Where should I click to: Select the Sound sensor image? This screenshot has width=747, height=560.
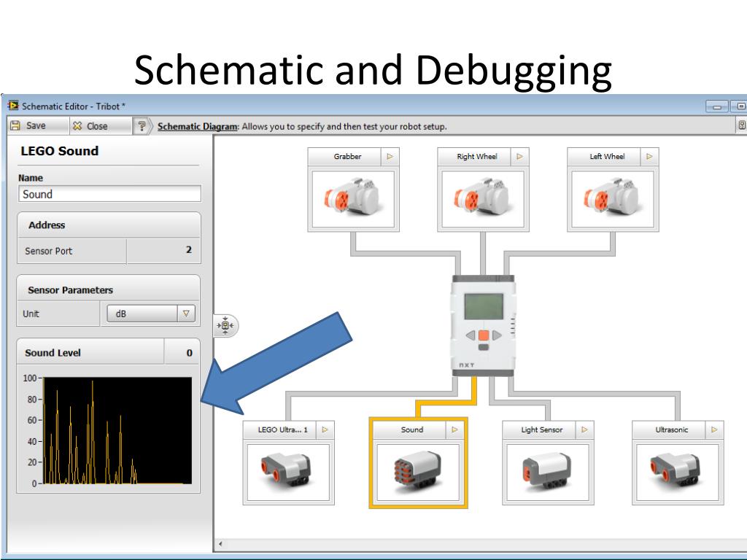[x=418, y=472]
